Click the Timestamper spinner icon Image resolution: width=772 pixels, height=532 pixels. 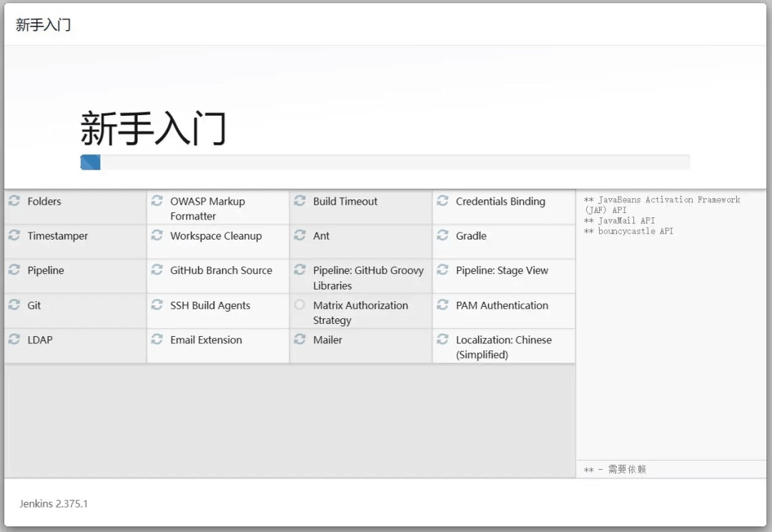point(14,235)
